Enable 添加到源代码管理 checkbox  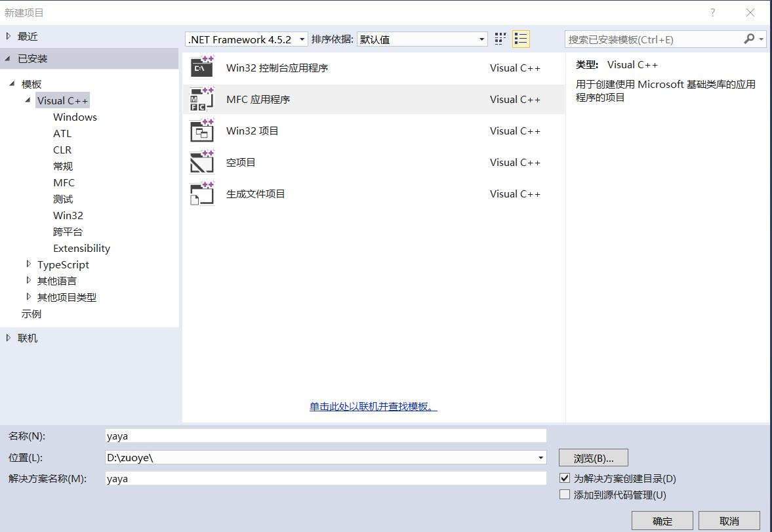click(x=565, y=494)
